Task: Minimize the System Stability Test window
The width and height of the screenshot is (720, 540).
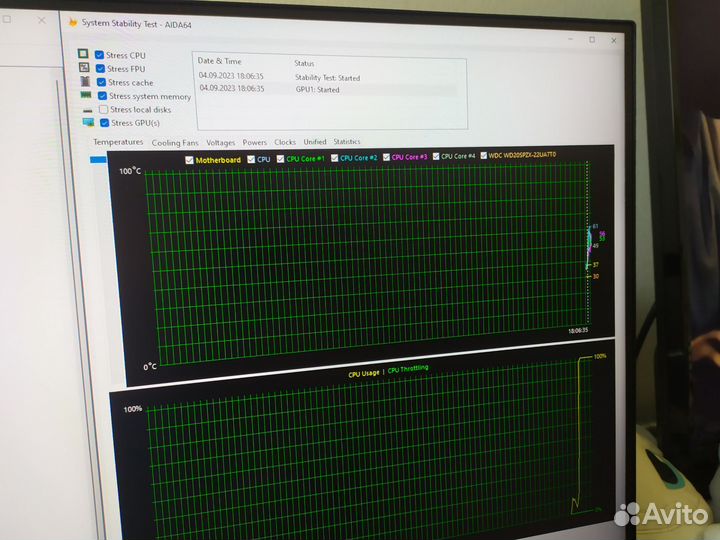Action: coord(570,39)
